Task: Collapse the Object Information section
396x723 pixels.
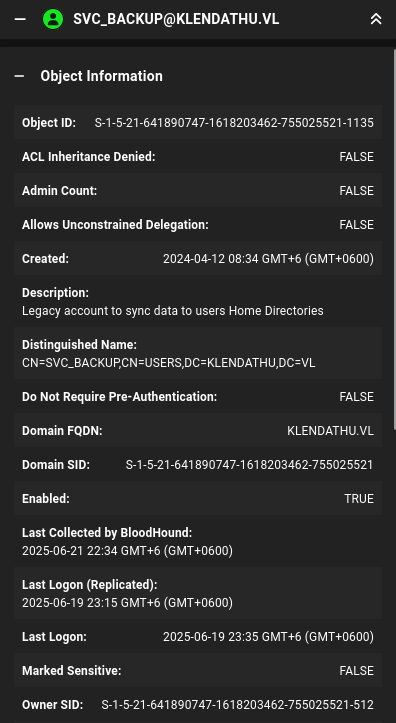Action: tap(19, 76)
